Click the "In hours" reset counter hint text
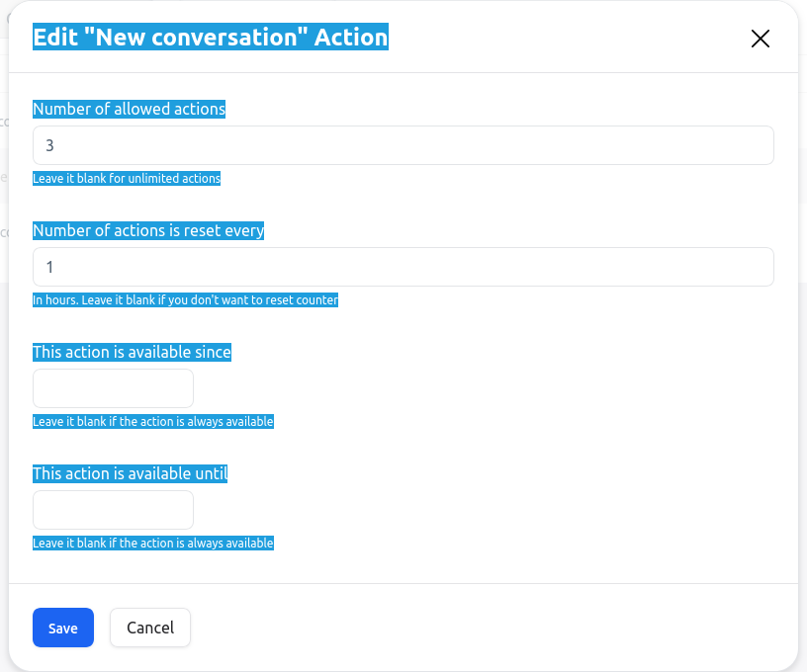Viewport: 807px width, 672px height. click(x=186, y=300)
